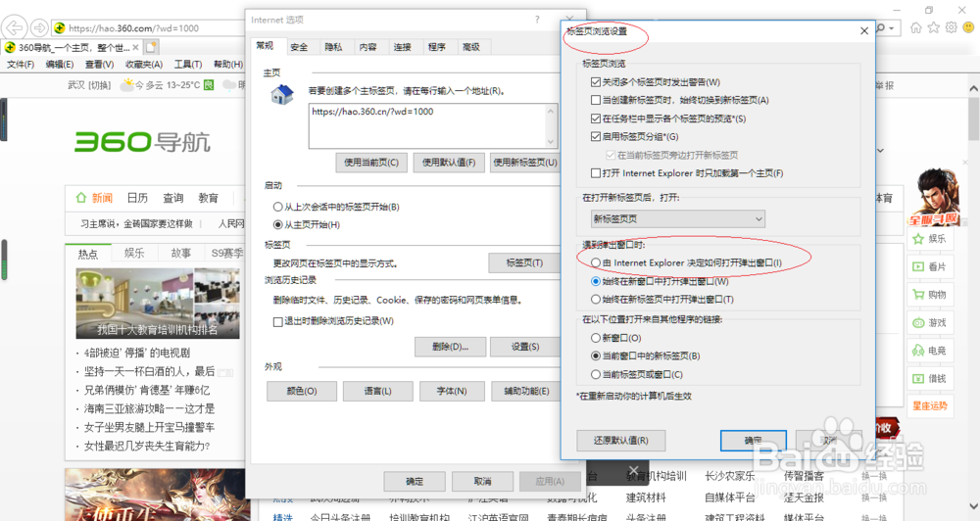Click the 使用当前页(C) button
The width and height of the screenshot is (980, 521).
tap(371, 163)
